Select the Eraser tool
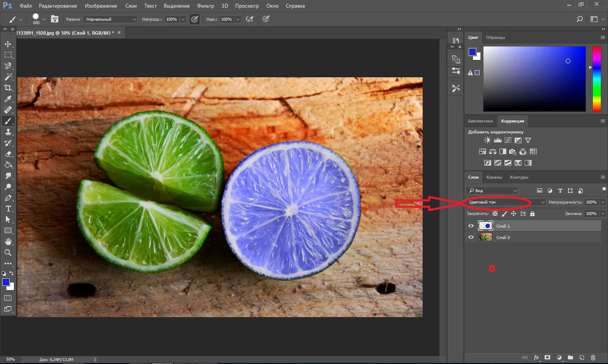 [x=8, y=154]
